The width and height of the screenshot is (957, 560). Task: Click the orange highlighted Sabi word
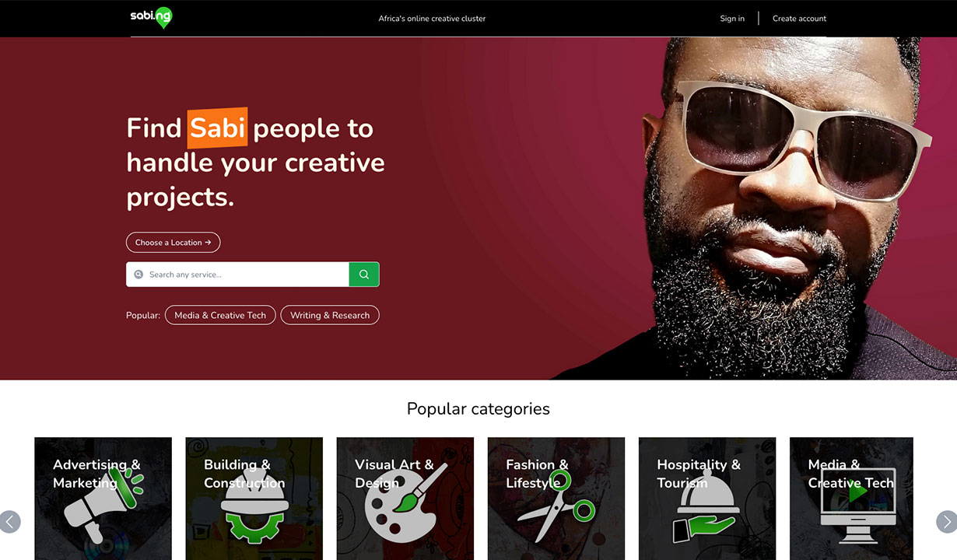(218, 128)
